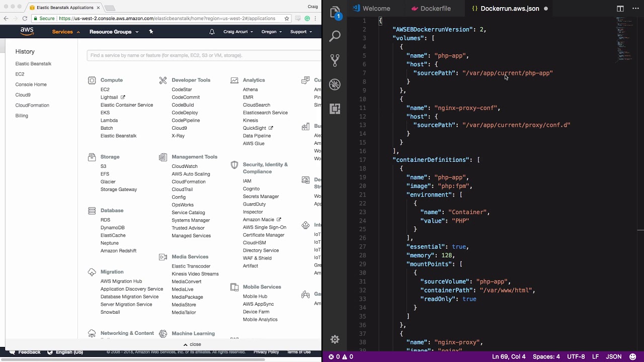
Task: Open Resource Groups dropdown
Action: [114, 32]
